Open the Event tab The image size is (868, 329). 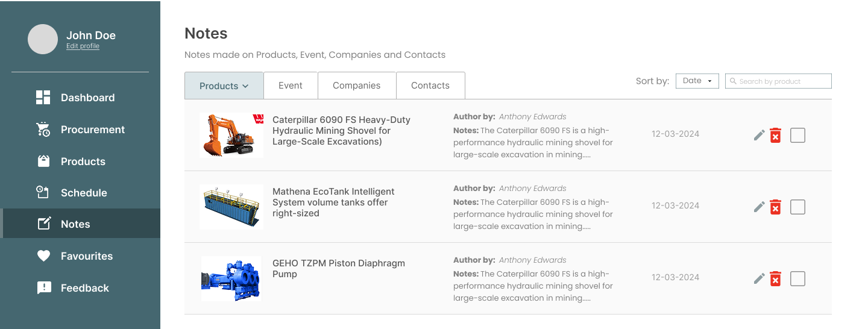click(x=290, y=86)
